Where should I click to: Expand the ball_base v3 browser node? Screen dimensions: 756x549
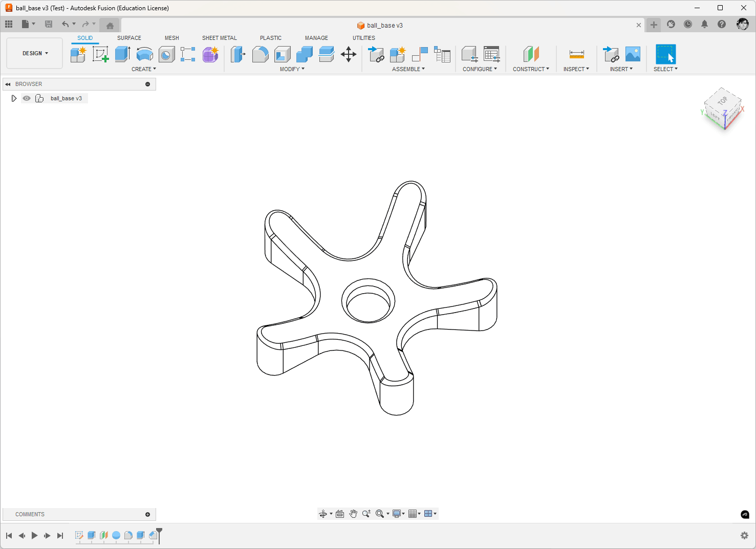(14, 98)
